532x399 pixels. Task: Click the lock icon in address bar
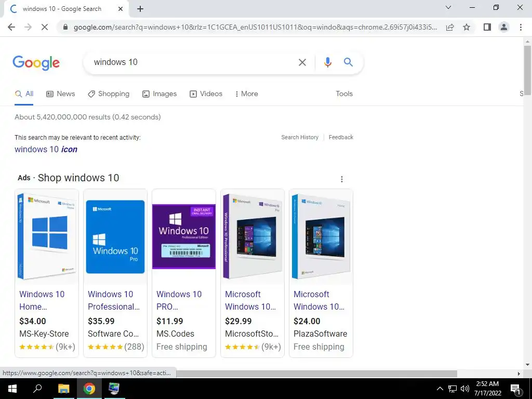(x=65, y=27)
